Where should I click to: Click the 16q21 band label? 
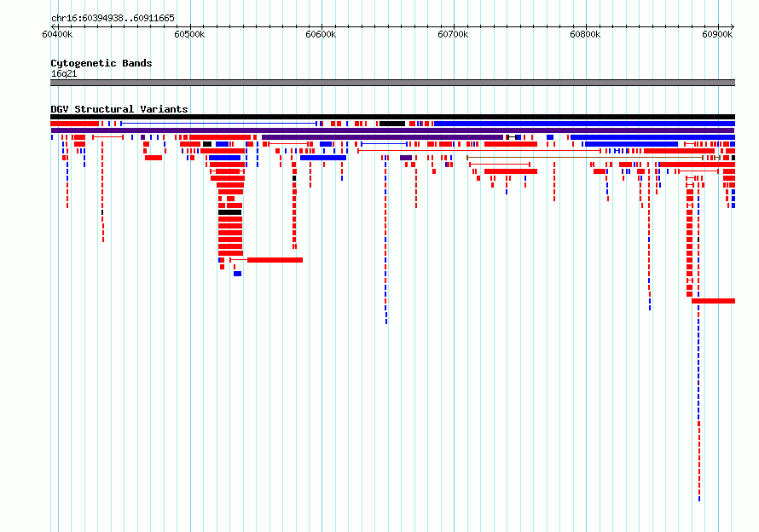pyautogui.click(x=64, y=73)
